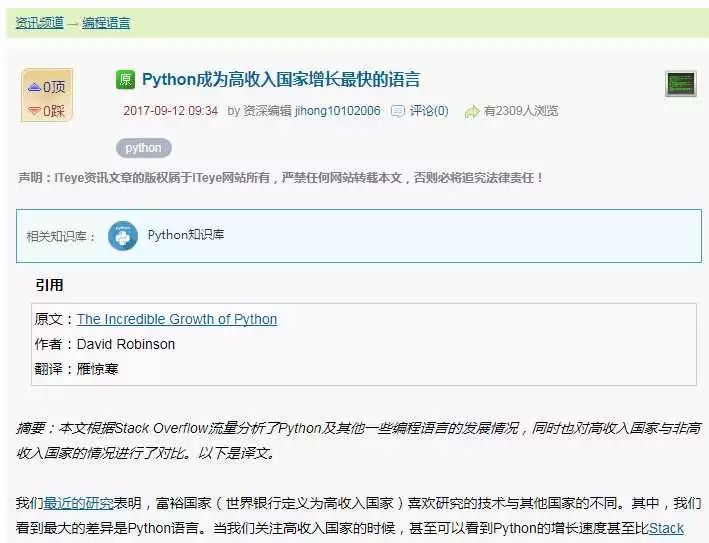The width and height of the screenshot is (709, 543).
Task: Click the 相关知识库 label
Action: (61, 236)
